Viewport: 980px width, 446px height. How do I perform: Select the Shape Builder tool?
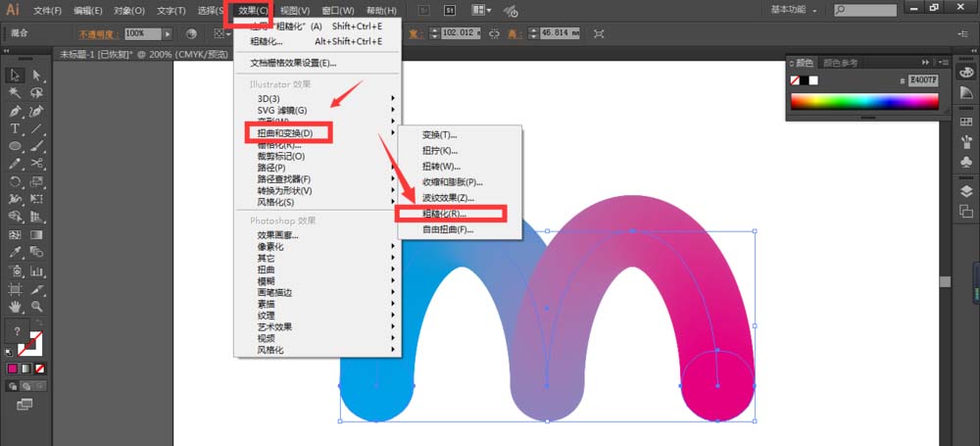(x=15, y=217)
